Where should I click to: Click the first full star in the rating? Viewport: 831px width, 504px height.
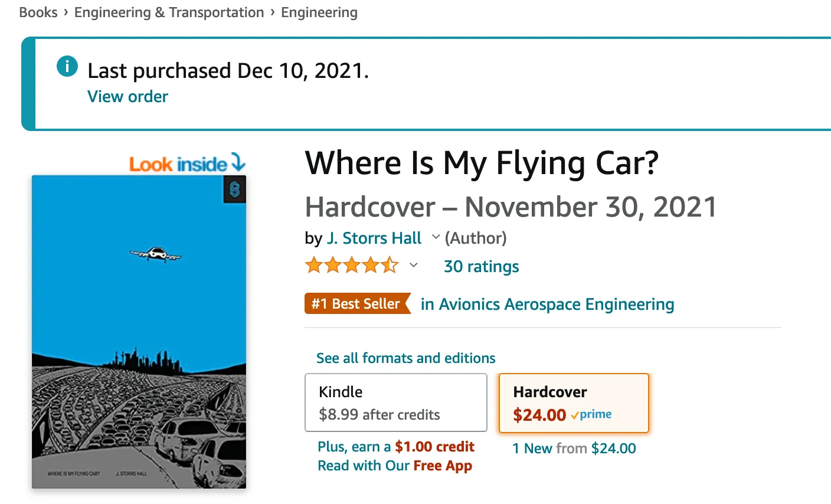pos(313,265)
